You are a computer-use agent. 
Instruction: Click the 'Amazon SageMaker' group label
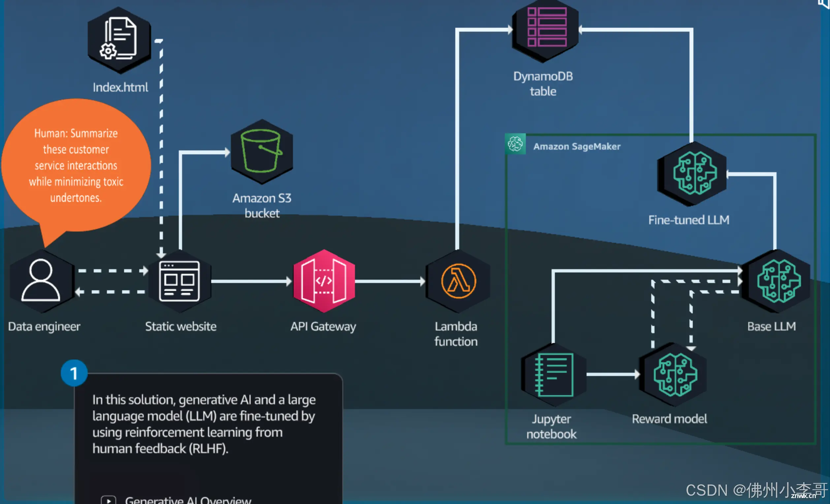coord(577,146)
